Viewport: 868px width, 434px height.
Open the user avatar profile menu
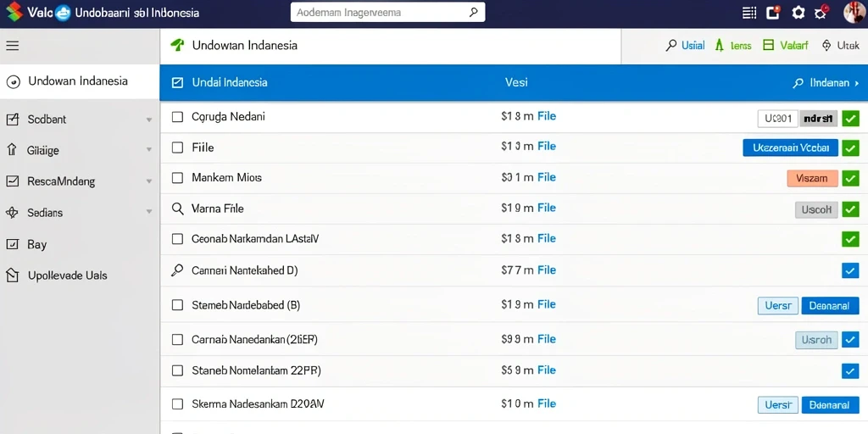click(854, 12)
